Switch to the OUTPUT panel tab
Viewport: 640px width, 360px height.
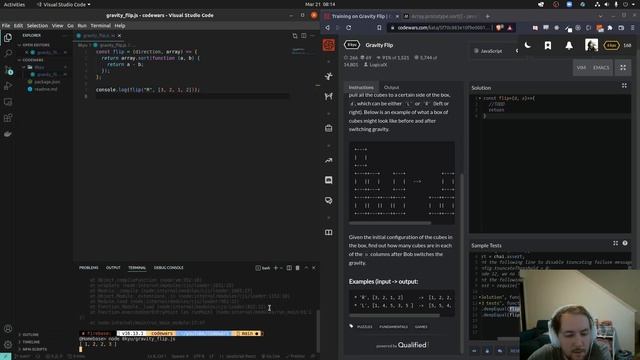(x=113, y=268)
